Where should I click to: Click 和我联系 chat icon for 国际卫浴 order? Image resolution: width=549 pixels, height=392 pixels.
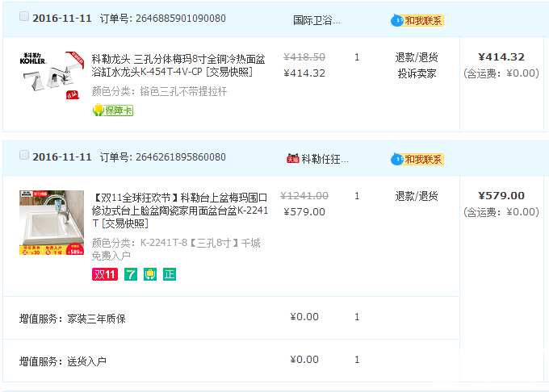coord(417,20)
